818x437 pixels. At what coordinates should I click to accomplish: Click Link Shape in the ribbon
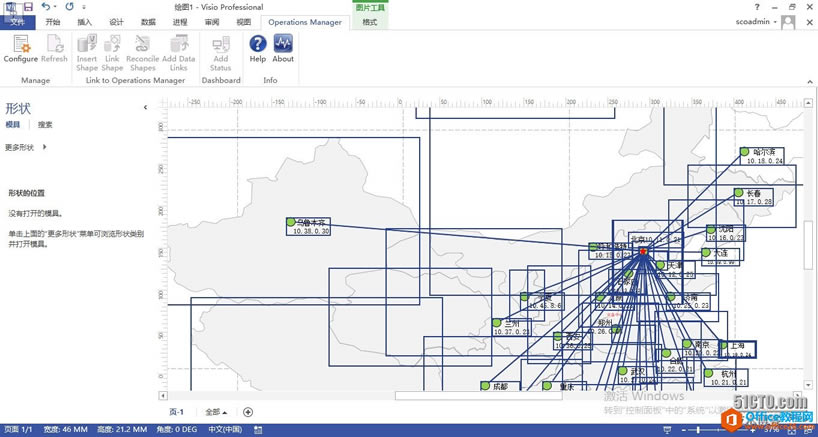point(112,53)
